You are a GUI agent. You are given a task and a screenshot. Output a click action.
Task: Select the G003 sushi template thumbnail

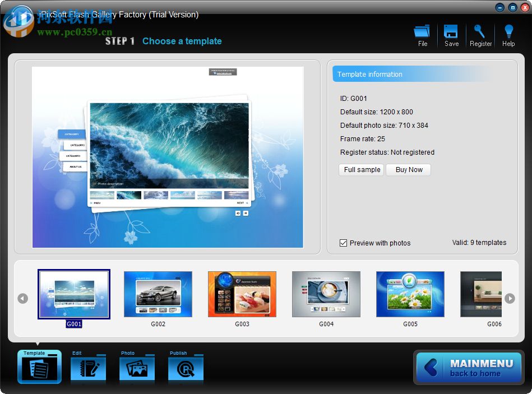pos(242,294)
